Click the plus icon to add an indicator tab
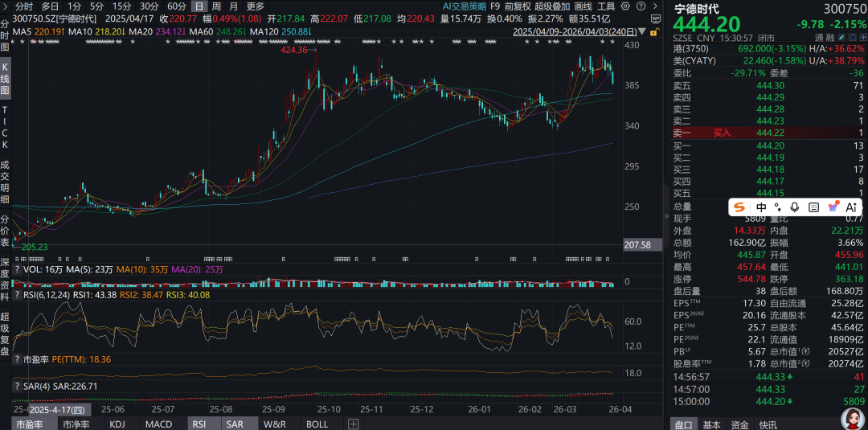 click(355, 424)
